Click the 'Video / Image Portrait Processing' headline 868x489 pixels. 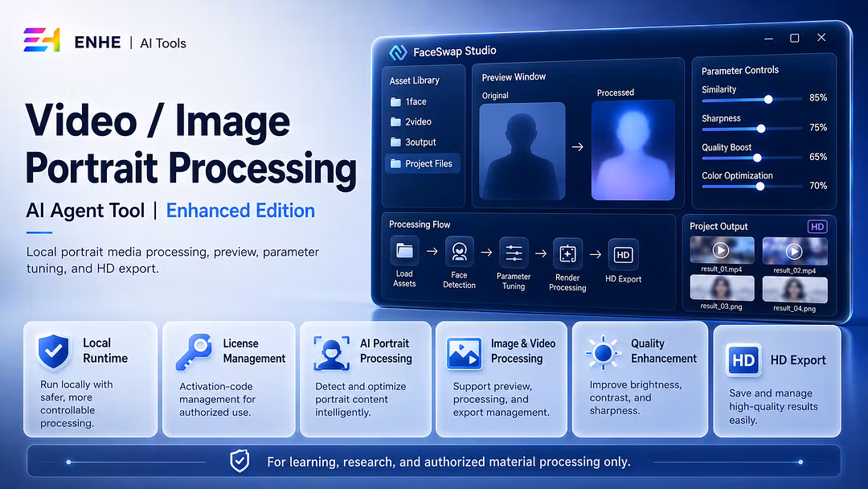(191, 145)
